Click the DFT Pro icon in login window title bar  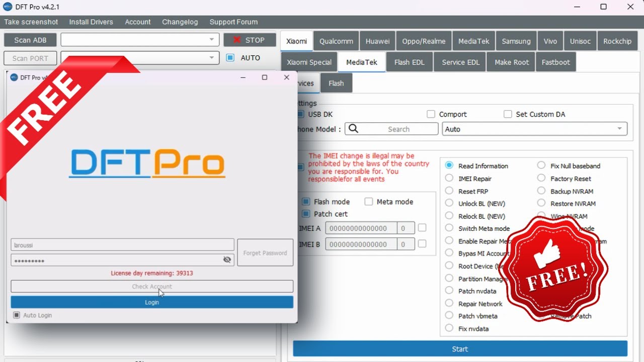[x=14, y=77]
